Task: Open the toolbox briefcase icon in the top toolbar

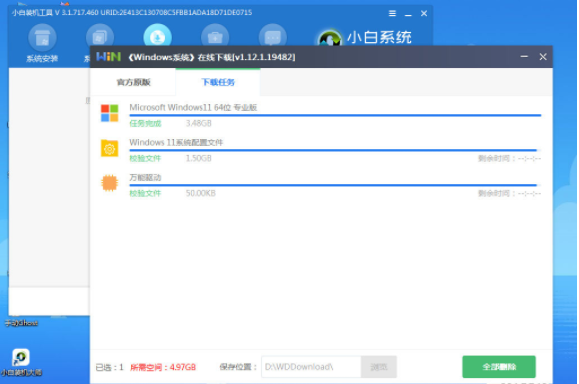Action: pos(215,36)
